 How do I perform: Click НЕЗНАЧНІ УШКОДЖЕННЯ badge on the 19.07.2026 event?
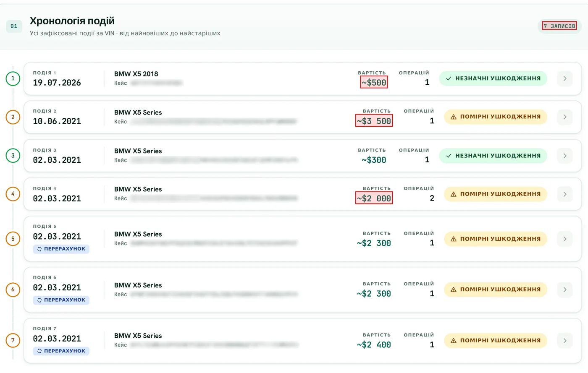pyautogui.click(x=493, y=78)
